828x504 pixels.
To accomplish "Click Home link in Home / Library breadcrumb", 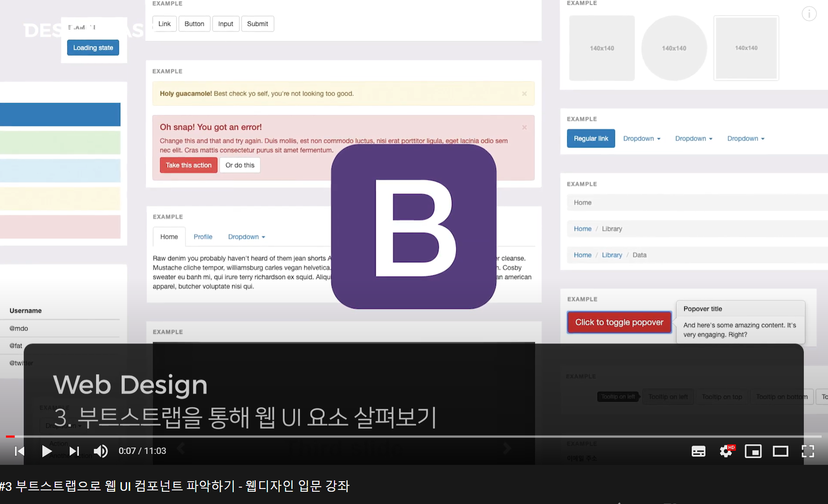I will (582, 229).
